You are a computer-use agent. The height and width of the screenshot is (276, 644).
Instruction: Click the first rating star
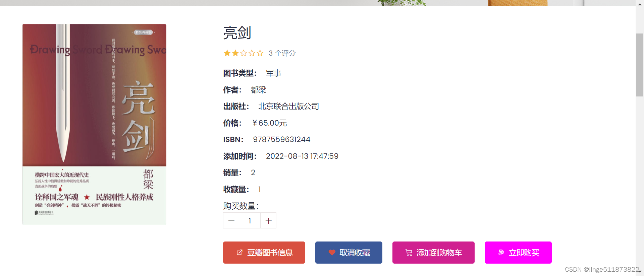coord(227,53)
